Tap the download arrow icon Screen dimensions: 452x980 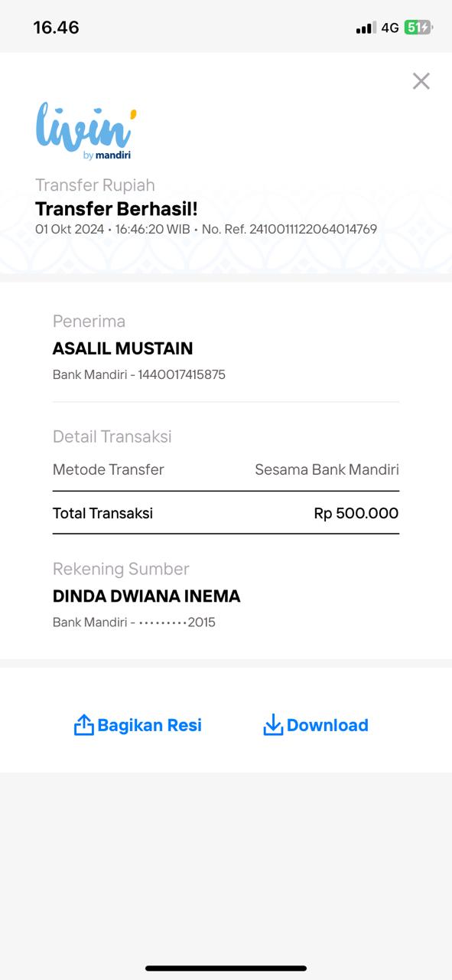(273, 725)
